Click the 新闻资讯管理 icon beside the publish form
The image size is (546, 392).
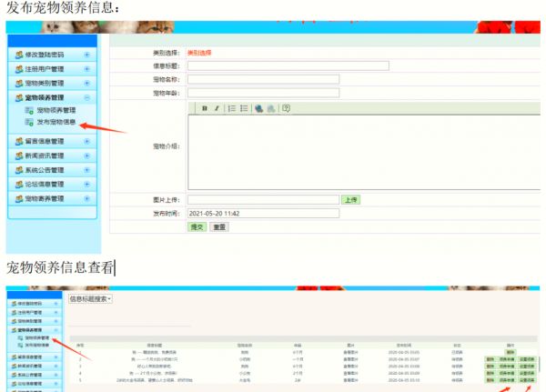pyautogui.click(x=19, y=156)
